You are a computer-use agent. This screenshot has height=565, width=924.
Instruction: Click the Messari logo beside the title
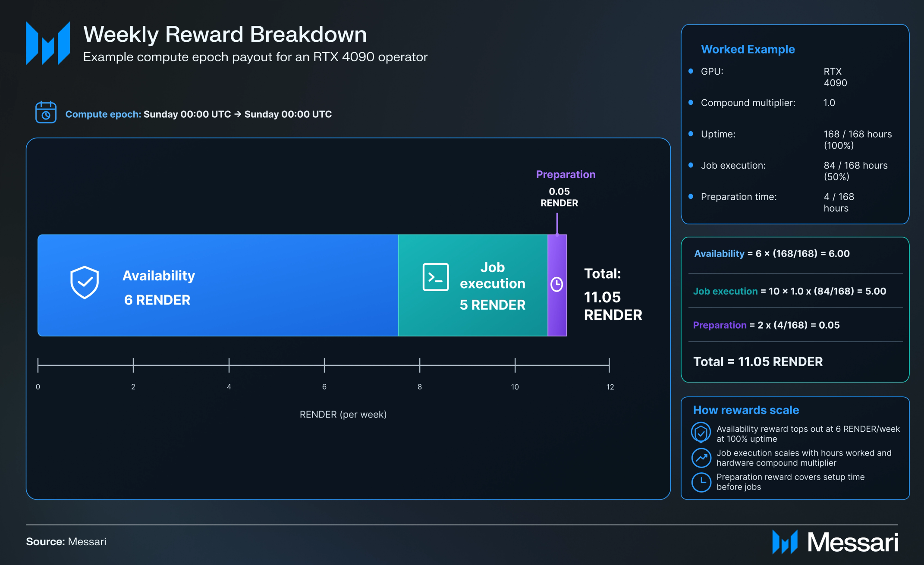pyautogui.click(x=48, y=43)
